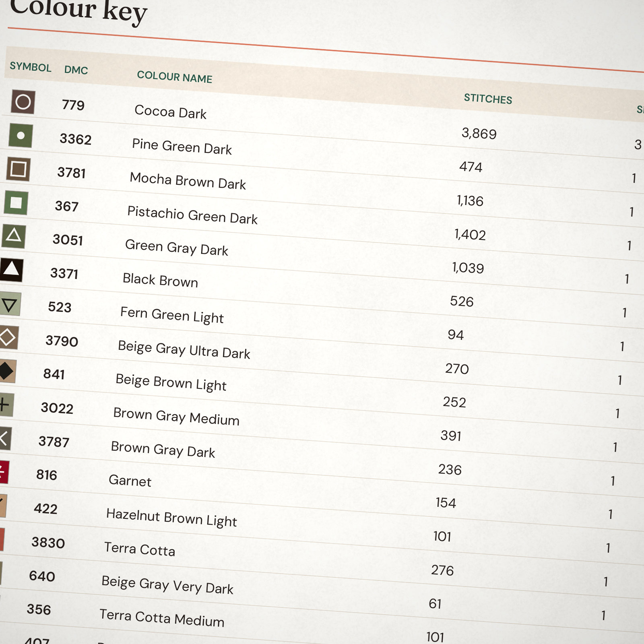This screenshot has height=644, width=644.
Task: Select the white triangle symbol for Black Brown
Action: (x=11, y=270)
